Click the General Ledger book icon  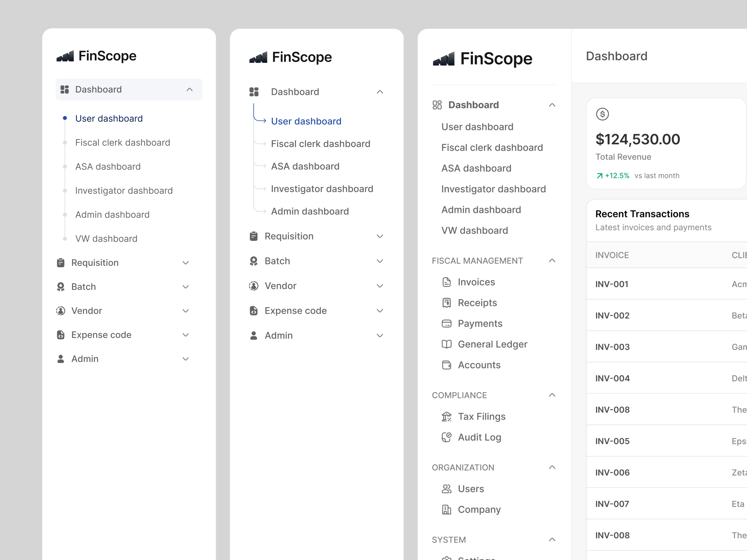point(447,344)
